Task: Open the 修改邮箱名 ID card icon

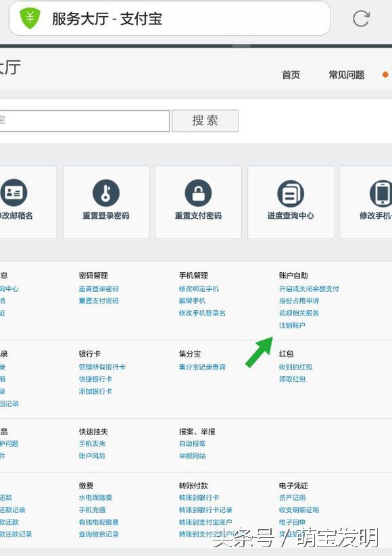Action: click(28, 202)
